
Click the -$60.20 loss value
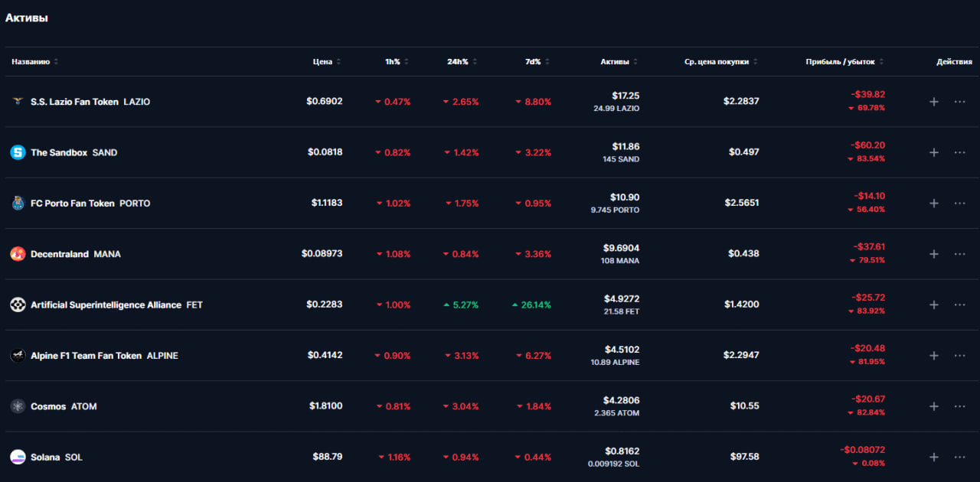[867, 145]
